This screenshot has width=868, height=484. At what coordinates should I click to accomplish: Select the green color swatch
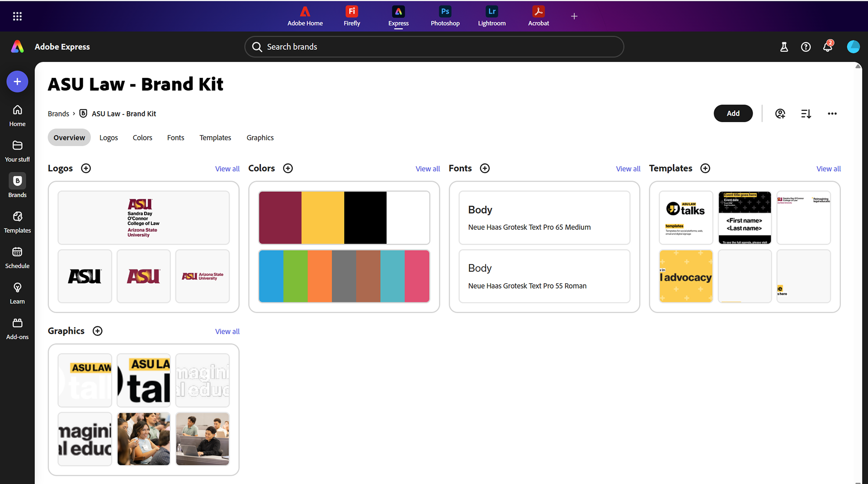pos(296,276)
